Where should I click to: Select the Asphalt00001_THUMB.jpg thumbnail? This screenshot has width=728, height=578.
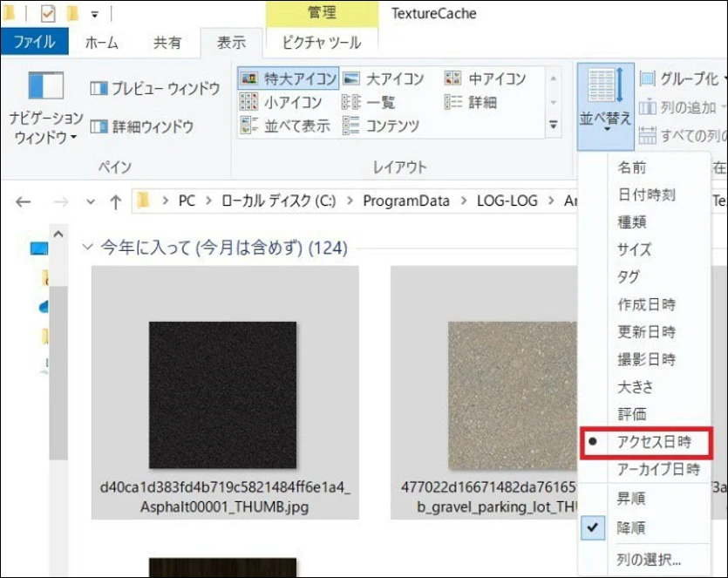222,395
